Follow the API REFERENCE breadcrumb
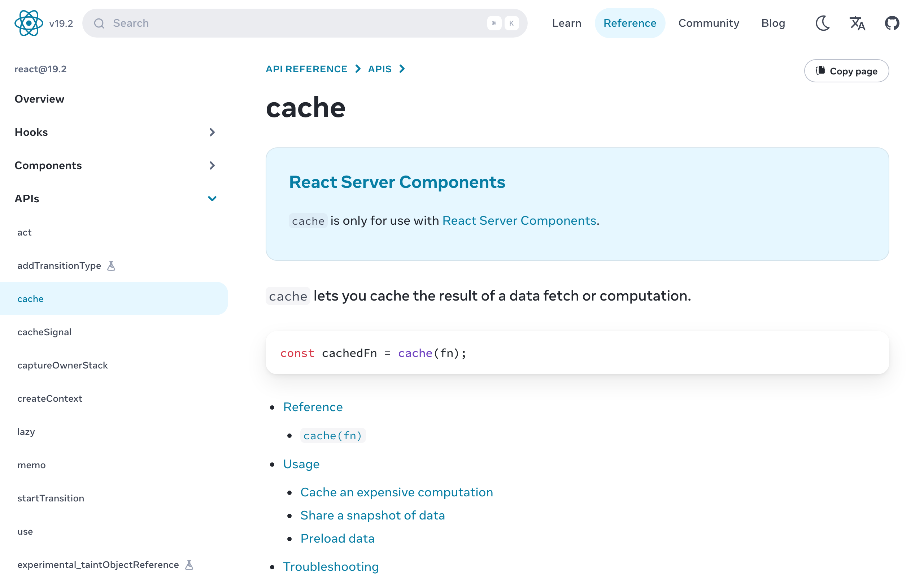The image size is (924, 578). tap(306, 69)
